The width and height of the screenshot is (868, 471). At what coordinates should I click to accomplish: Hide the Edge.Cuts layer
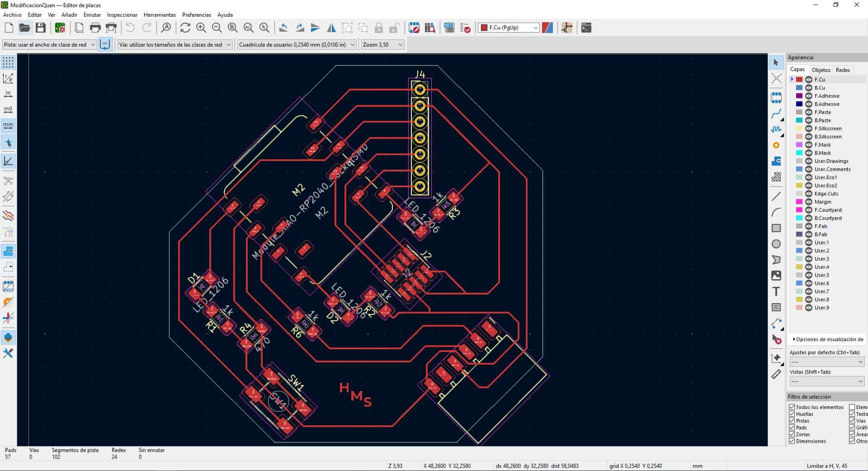pyautogui.click(x=809, y=194)
